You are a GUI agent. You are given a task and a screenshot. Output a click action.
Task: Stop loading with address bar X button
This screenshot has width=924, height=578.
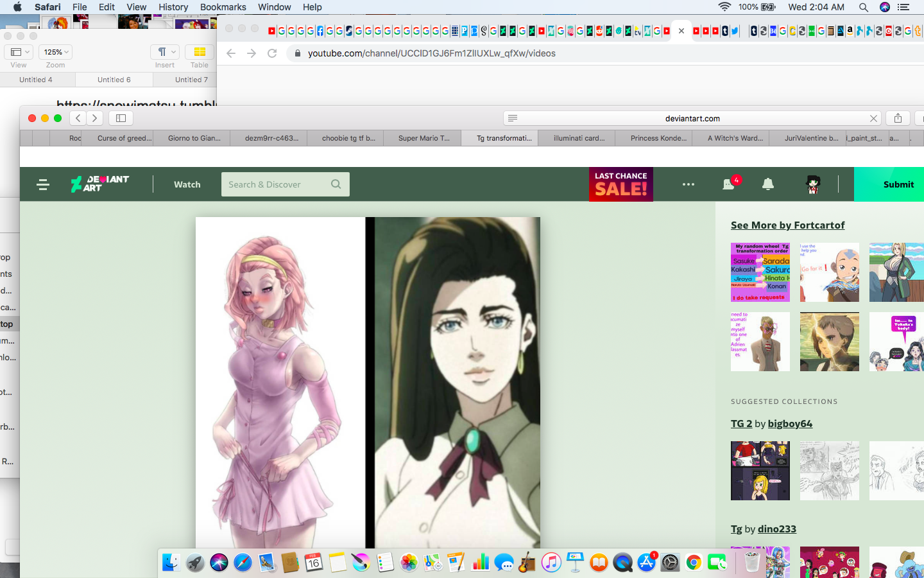pyautogui.click(x=873, y=118)
